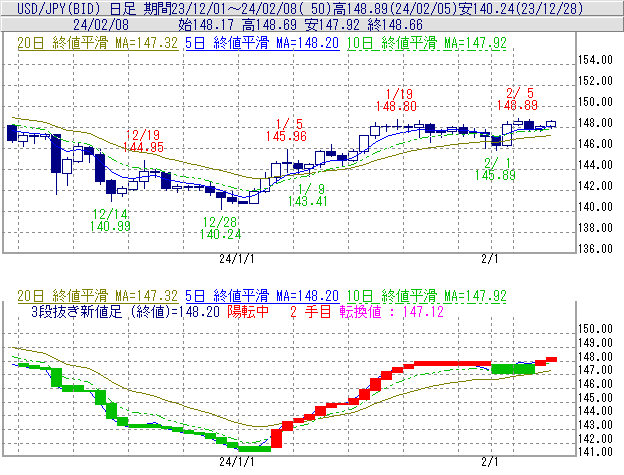
Task: Click the 12/14 140.99 low label
Action: [x=110, y=220]
